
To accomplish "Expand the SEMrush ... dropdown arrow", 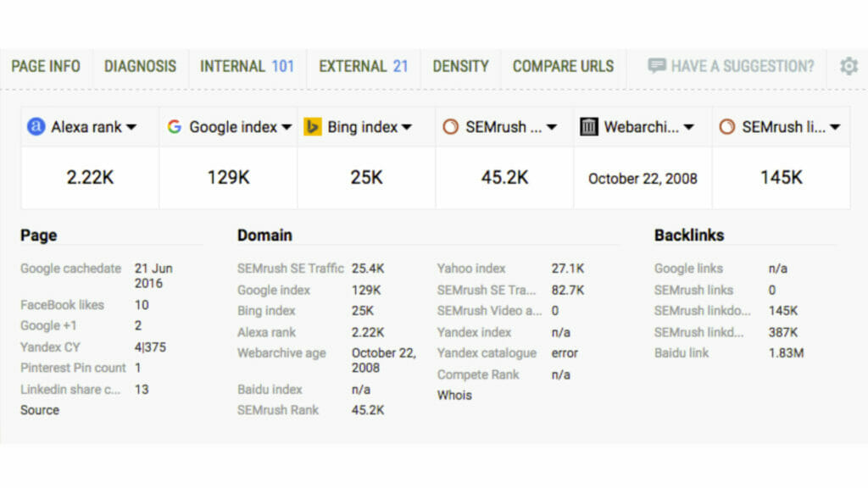I will 551,127.
